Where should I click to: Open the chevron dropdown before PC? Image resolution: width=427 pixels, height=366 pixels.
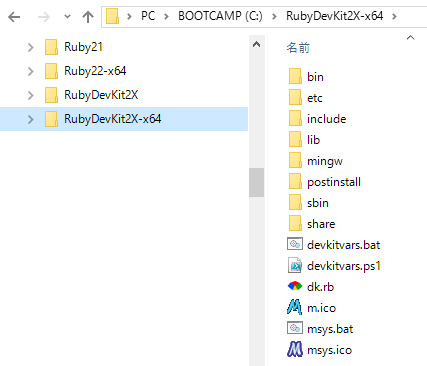129,16
